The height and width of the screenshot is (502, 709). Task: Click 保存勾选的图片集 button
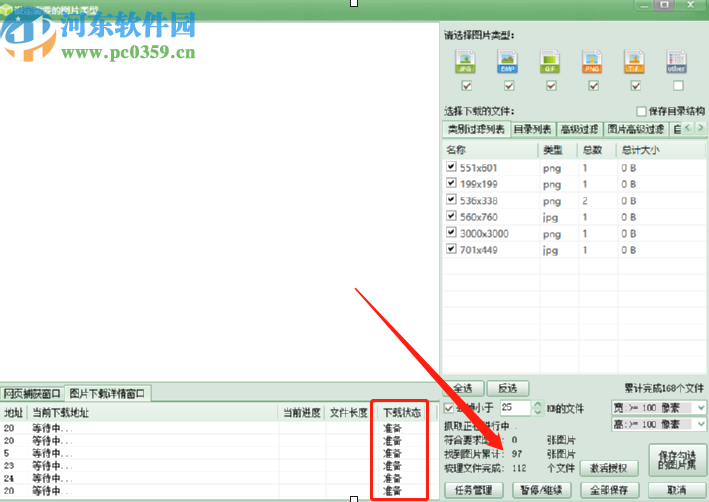coord(677,460)
